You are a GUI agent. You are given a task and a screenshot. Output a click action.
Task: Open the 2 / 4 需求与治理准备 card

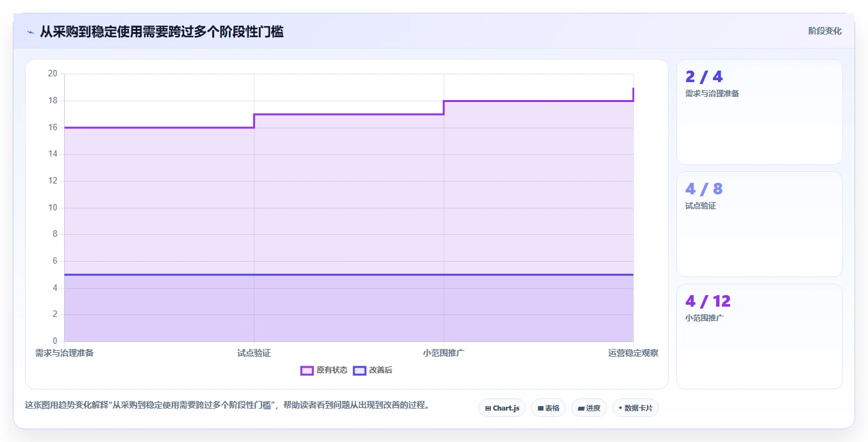[759, 112]
